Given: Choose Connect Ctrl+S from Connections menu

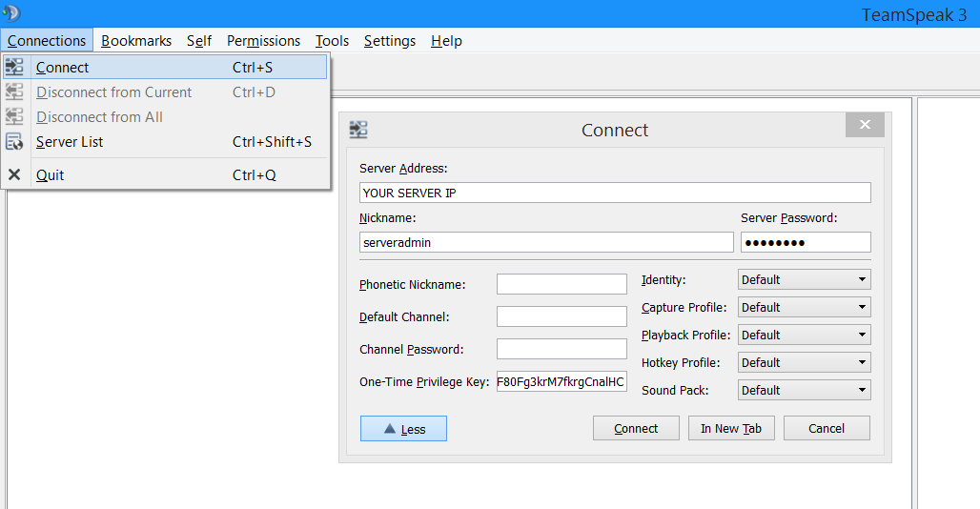Looking at the screenshot, I should (165, 67).
